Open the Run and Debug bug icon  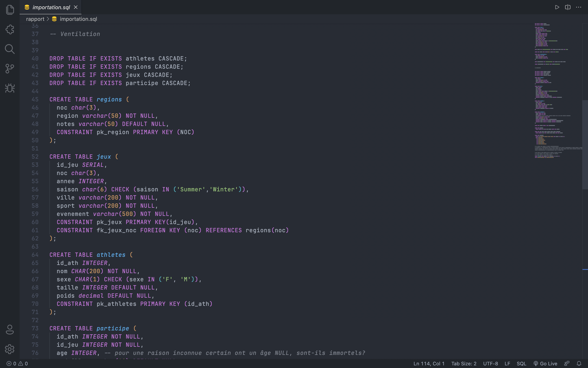pos(10,88)
